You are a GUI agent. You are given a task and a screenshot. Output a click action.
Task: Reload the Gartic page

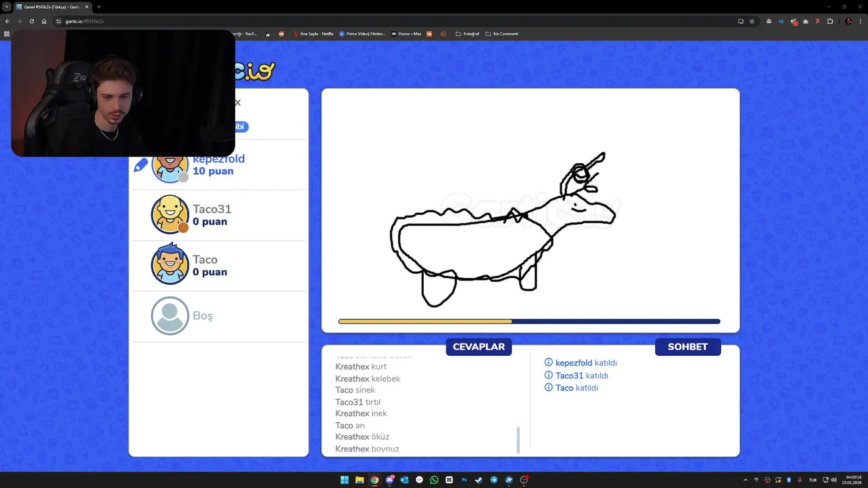tap(31, 21)
